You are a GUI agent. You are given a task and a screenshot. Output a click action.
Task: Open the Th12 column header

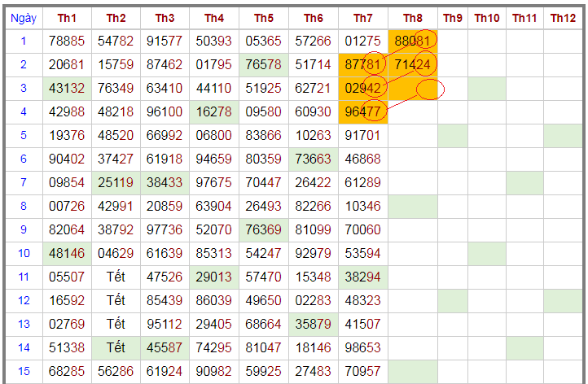[563, 17]
